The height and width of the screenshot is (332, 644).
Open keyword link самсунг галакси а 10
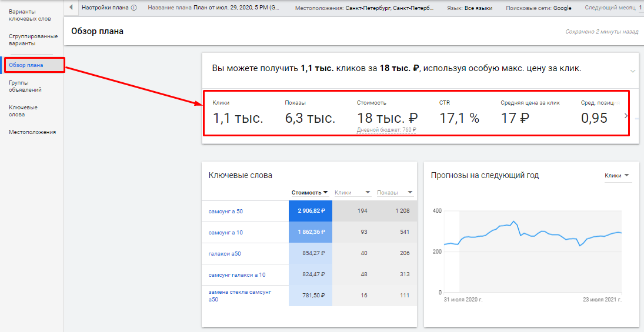coord(237,274)
